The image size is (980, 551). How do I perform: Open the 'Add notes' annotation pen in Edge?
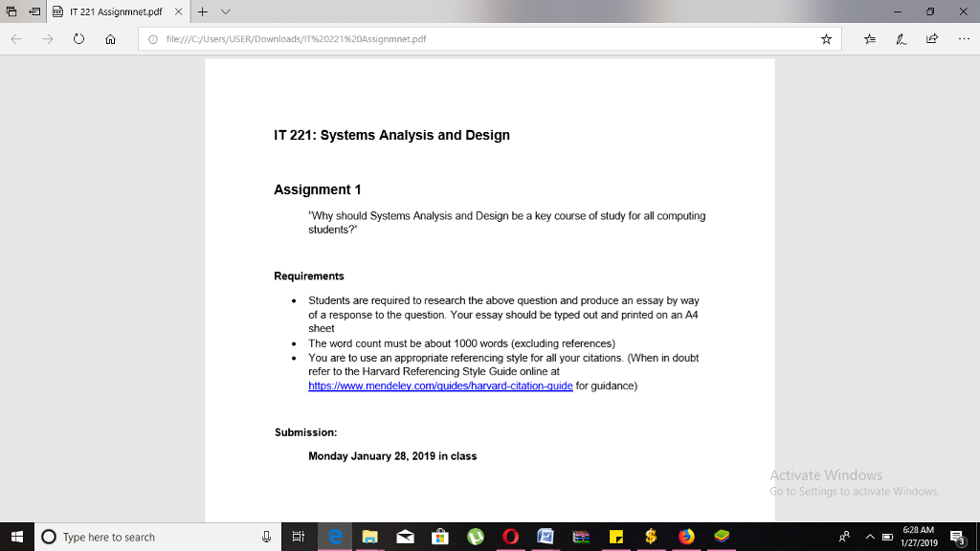pyautogui.click(x=902, y=39)
